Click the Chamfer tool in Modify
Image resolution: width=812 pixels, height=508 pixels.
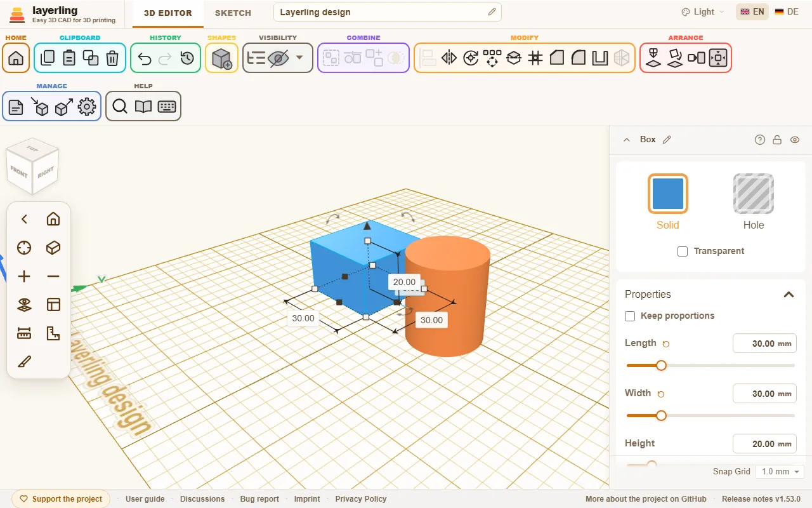click(x=557, y=58)
